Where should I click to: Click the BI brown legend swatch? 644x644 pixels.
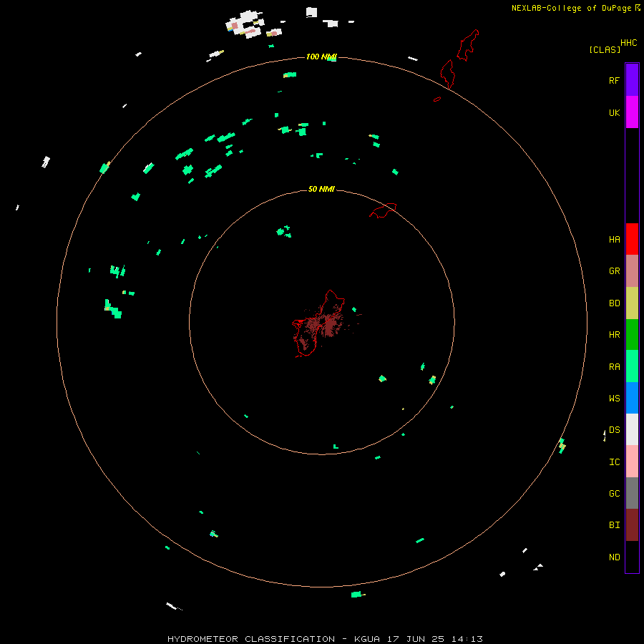[632, 525]
